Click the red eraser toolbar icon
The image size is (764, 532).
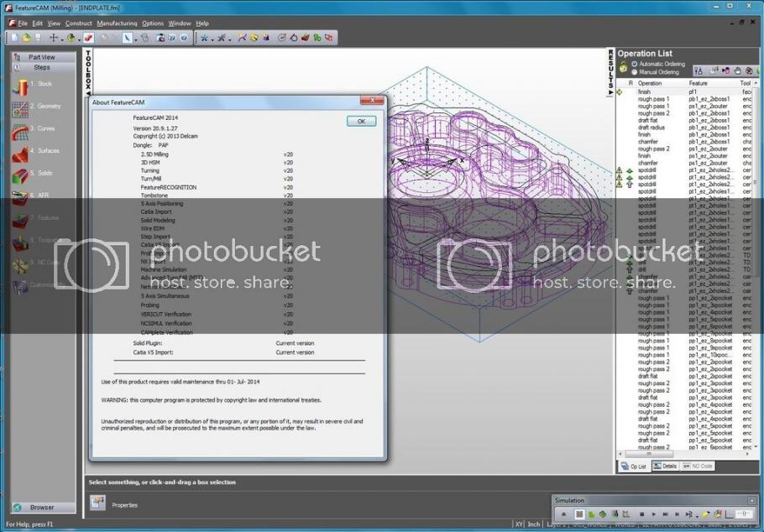[88, 38]
